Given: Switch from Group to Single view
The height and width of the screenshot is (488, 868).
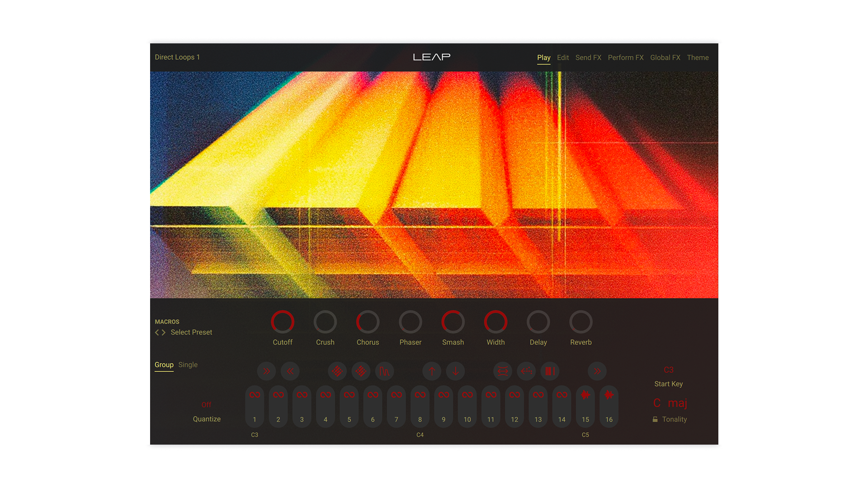Looking at the screenshot, I should (188, 365).
